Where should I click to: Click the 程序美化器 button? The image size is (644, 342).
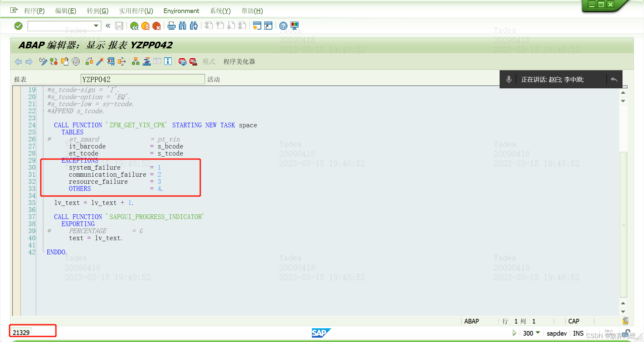tap(239, 61)
